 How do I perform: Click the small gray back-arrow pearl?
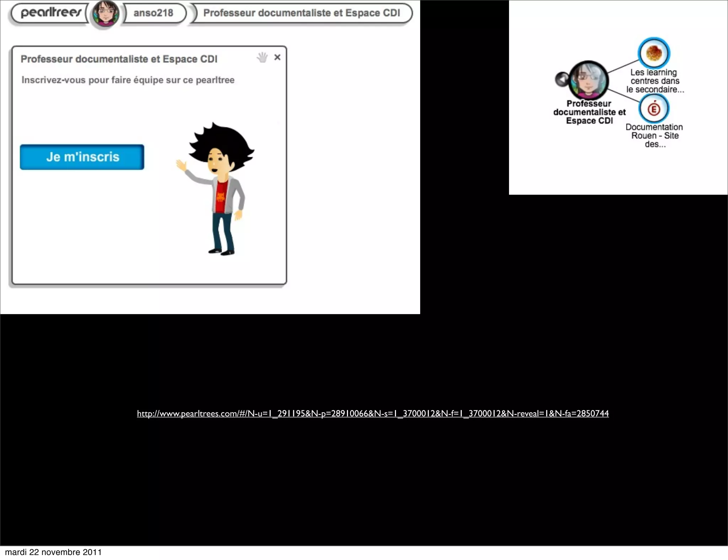click(x=562, y=79)
